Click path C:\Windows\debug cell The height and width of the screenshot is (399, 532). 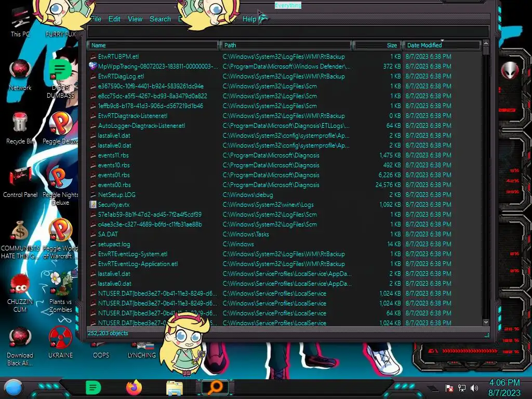(x=248, y=195)
